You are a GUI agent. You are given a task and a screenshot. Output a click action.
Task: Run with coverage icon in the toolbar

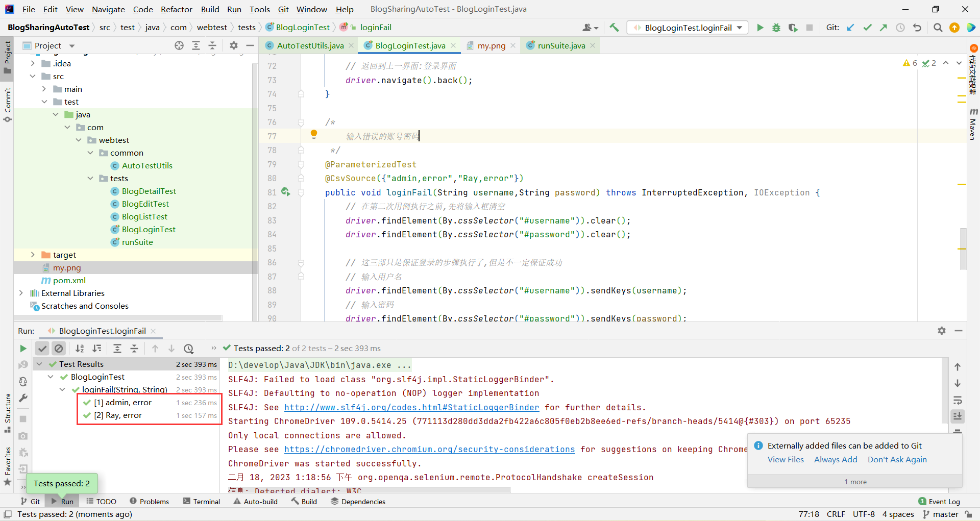pyautogui.click(x=793, y=28)
